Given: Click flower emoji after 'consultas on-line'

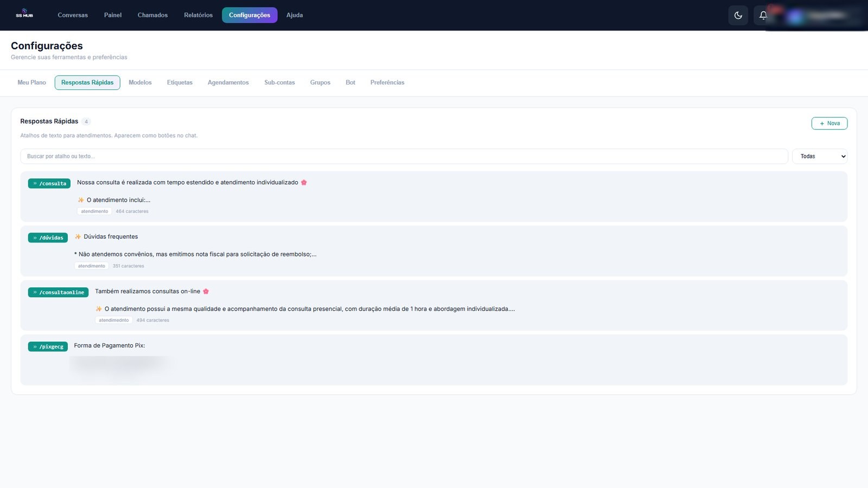Looking at the screenshot, I should (x=206, y=292).
